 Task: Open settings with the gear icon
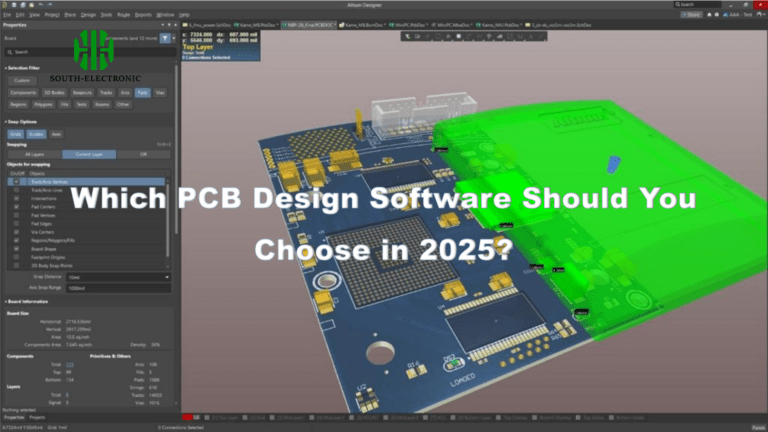[x=717, y=15]
